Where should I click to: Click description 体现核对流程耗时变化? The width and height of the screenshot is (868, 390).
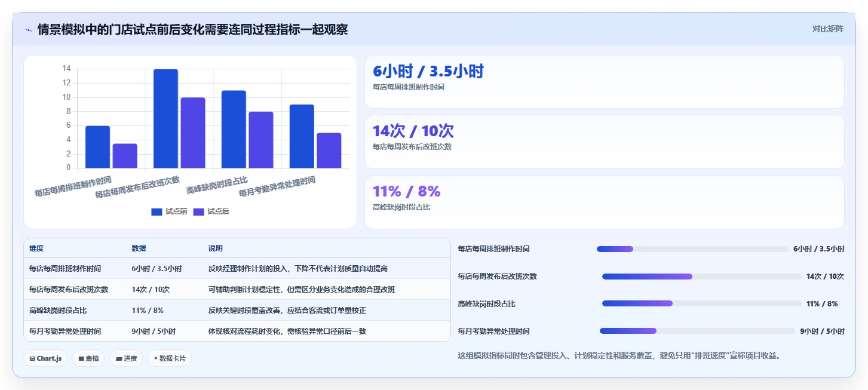(x=287, y=331)
